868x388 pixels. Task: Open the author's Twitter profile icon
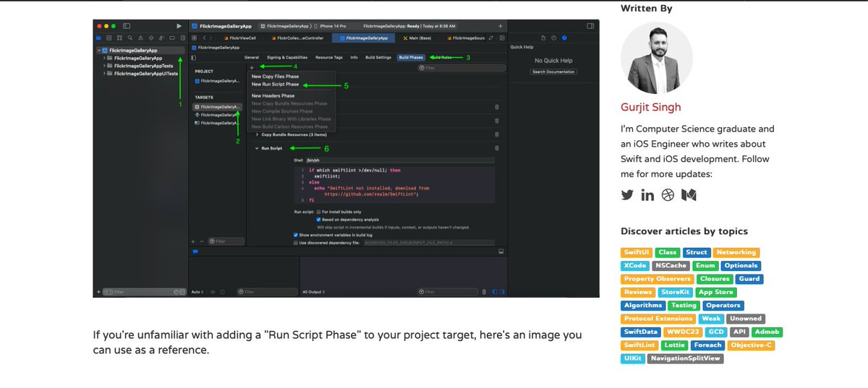coord(627,195)
